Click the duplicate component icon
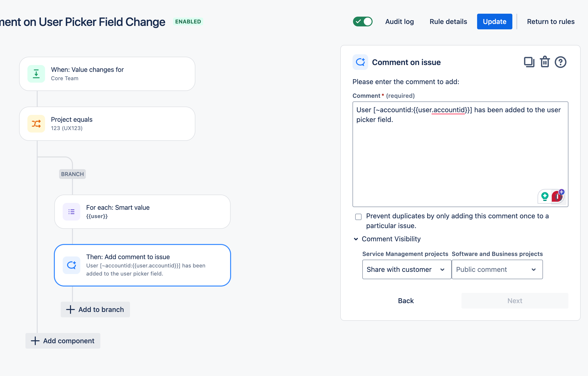 point(529,62)
